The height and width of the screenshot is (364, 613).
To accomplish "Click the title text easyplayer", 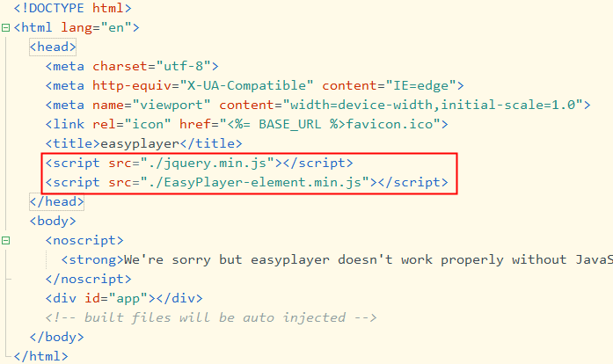I will pos(140,144).
